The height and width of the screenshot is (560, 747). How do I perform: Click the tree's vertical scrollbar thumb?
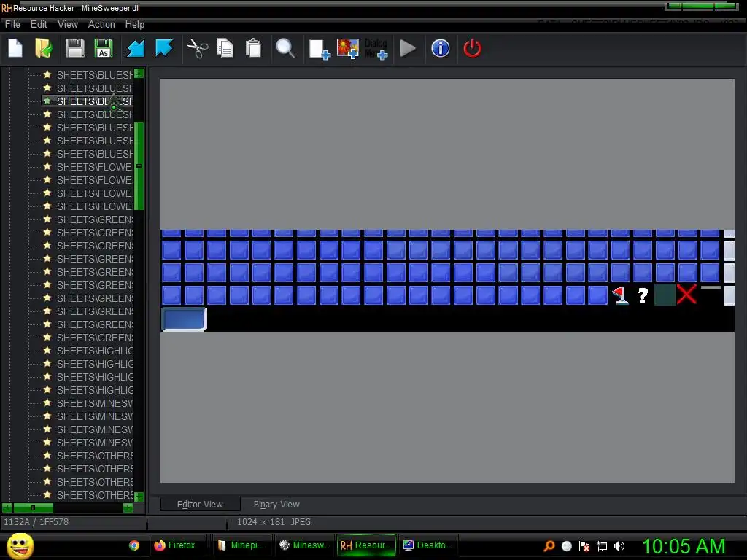click(x=139, y=166)
